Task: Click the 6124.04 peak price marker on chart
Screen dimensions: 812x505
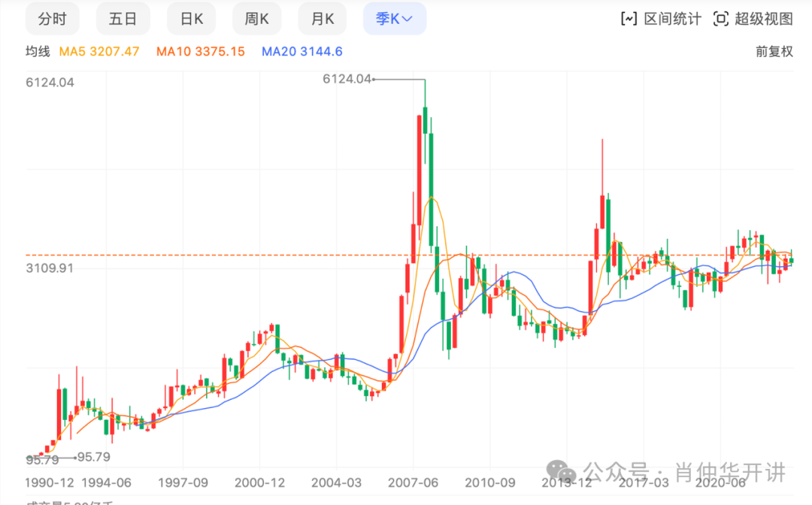Action: pyautogui.click(x=347, y=79)
